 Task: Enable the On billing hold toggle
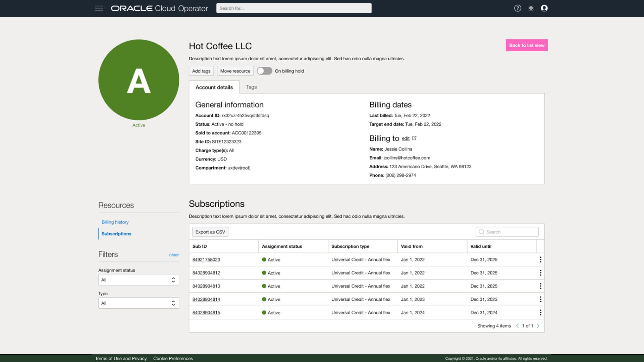pyautogui.click(x=265, y=71)
